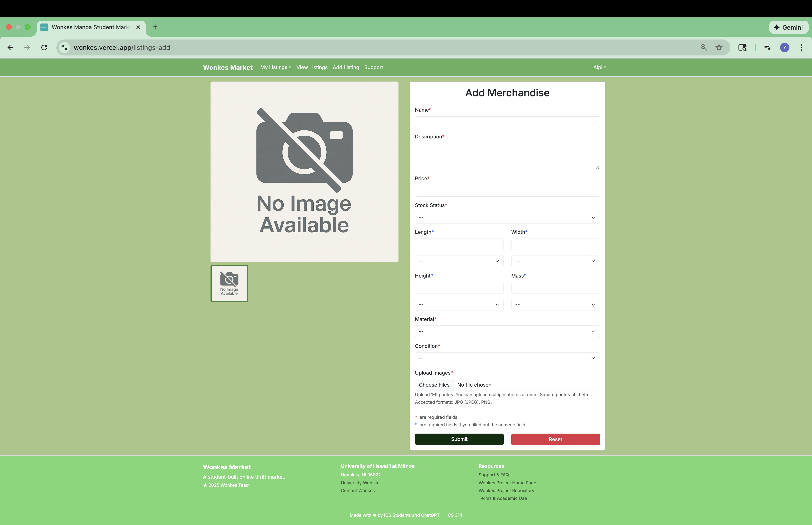Open a new tab with plus icon

(155, 27)
